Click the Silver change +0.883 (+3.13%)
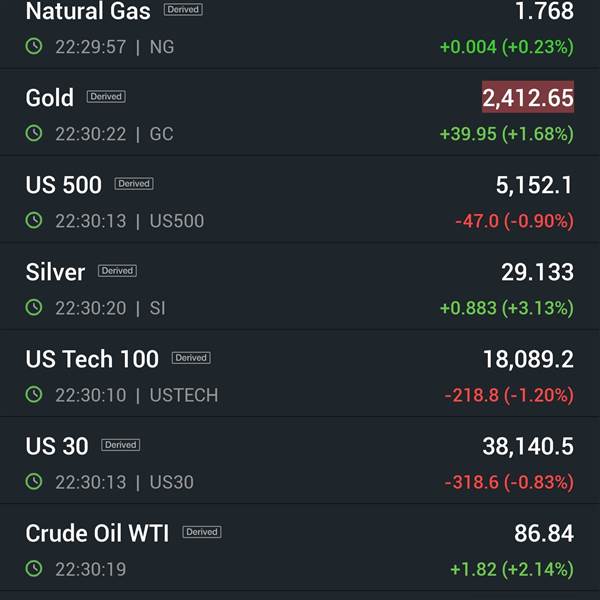The height and width of the screenshot is (600, 600). 507,308
